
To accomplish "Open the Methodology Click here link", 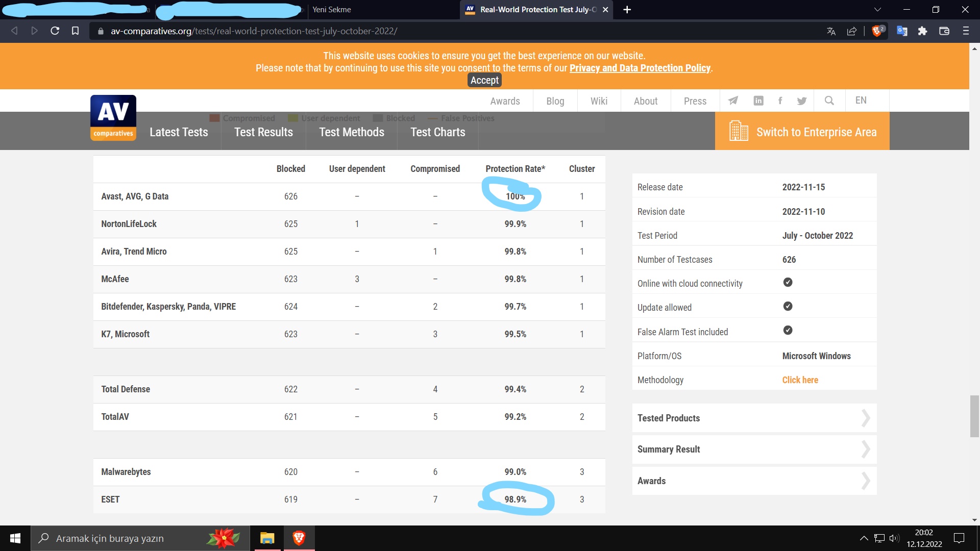I will click(800, 380).
